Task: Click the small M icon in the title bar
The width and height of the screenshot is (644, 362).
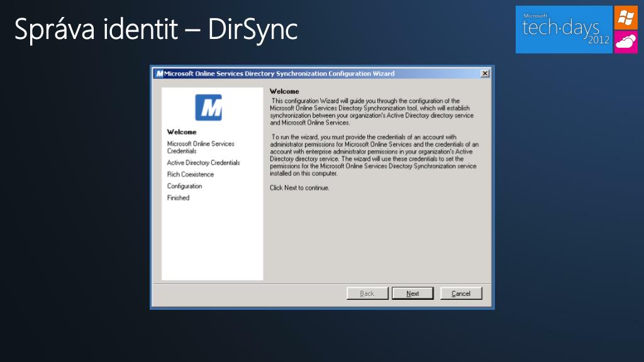Action: coord(159,74)
